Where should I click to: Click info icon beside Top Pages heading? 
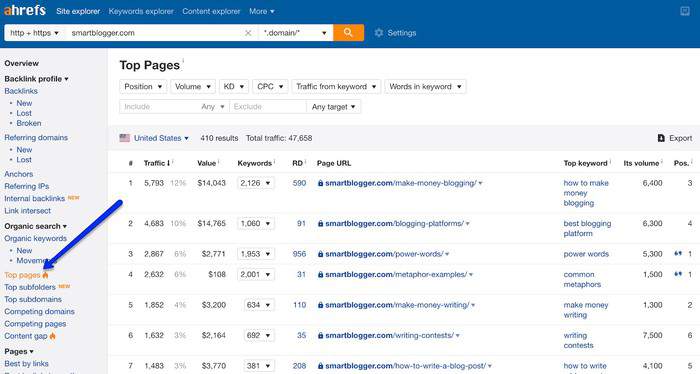(183, 61)
